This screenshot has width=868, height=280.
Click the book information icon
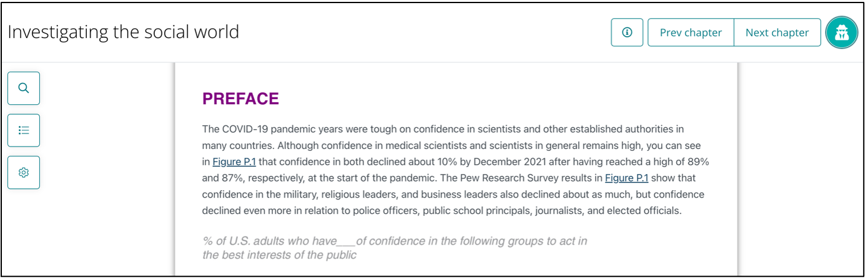click(x=627, y=32)
